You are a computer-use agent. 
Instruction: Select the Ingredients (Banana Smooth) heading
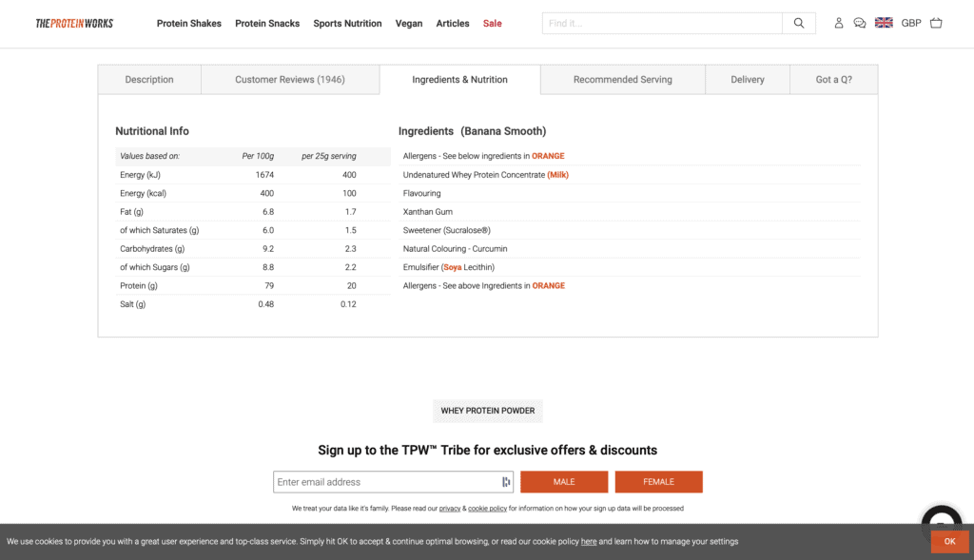[x=472, y=131]
